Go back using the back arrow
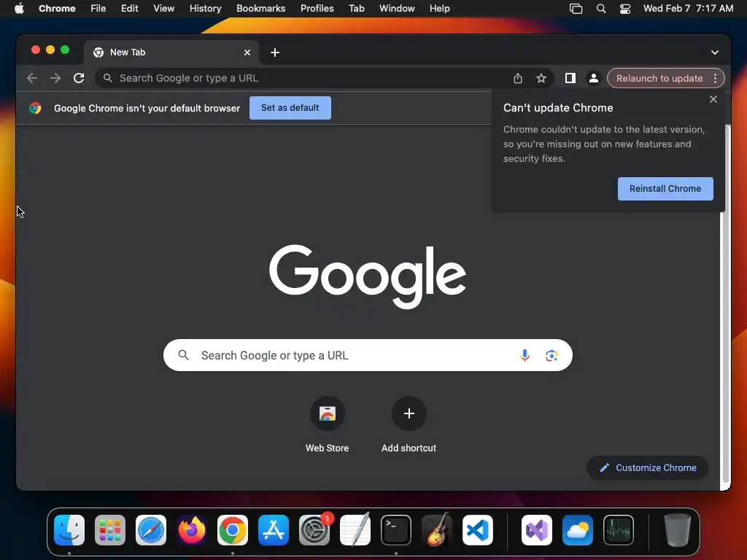 click(x=32, y=78)
